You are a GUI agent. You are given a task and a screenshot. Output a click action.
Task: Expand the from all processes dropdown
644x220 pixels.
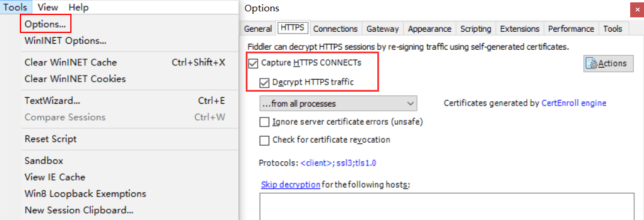[x=338, y=104]
